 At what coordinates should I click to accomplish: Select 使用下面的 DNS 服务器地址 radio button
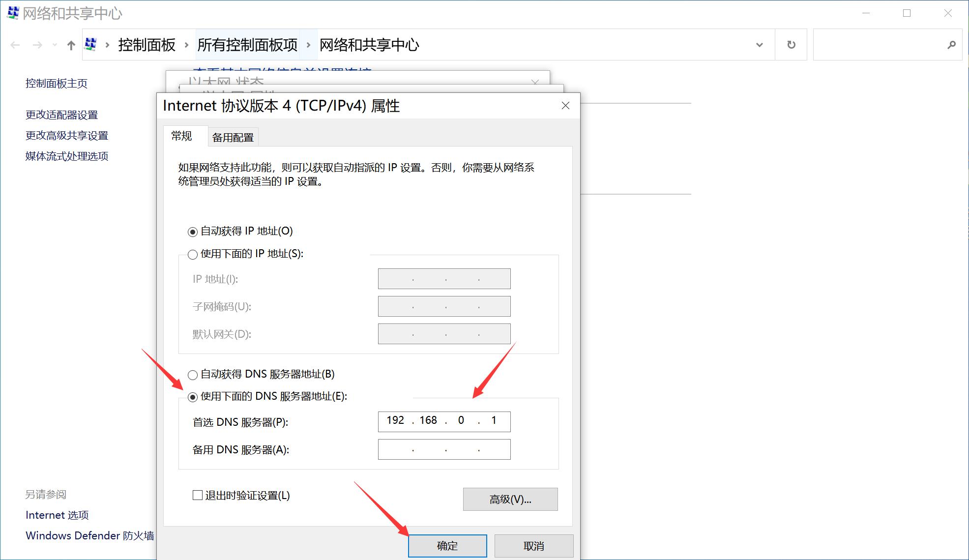point(193,397)
